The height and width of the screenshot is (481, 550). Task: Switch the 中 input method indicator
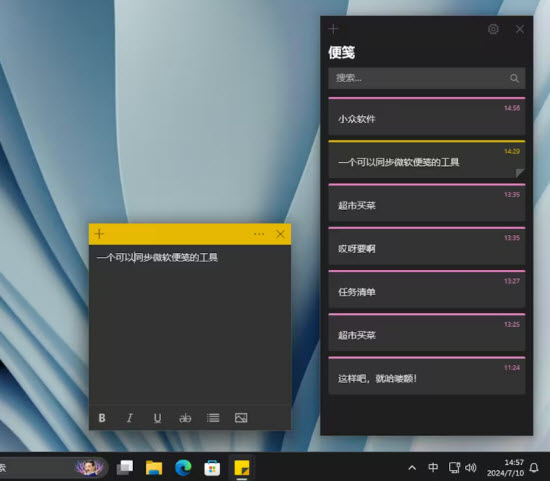pos(433,467)
